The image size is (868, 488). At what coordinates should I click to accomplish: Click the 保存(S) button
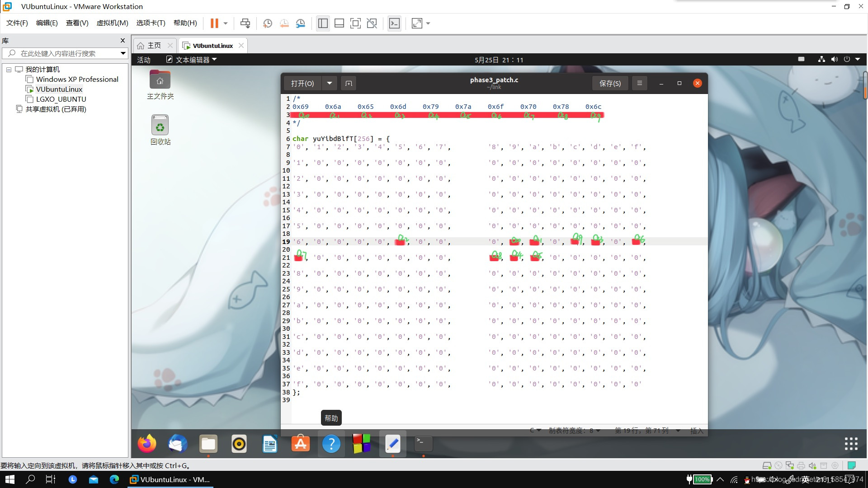(x=610, y=83)
